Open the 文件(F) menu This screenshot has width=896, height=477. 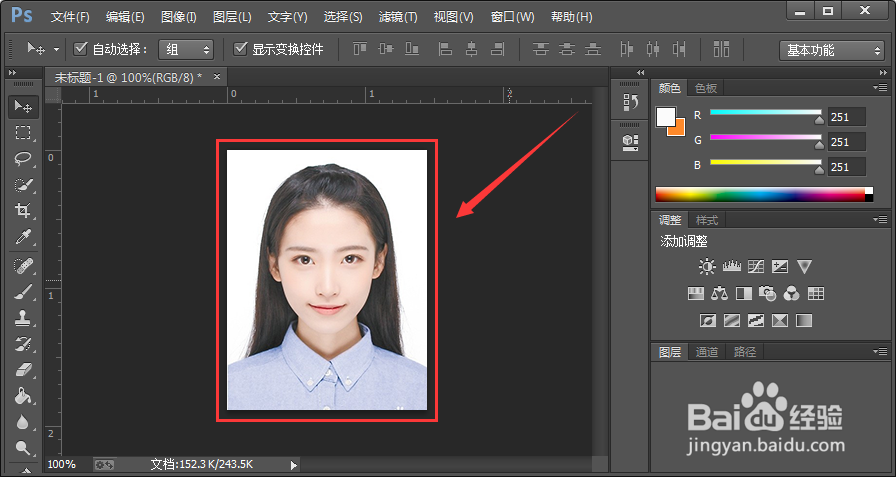pyautogui.click(x=70, y=17)
